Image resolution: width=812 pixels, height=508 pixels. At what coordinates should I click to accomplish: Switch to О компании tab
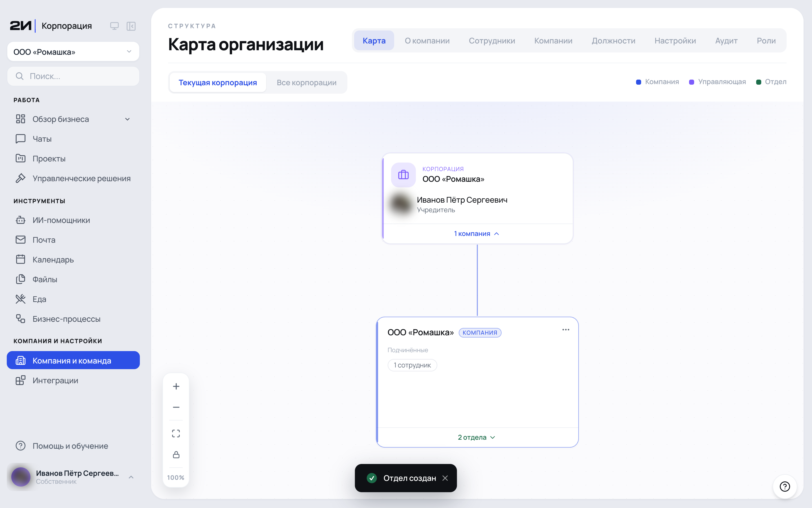[427, 41]
